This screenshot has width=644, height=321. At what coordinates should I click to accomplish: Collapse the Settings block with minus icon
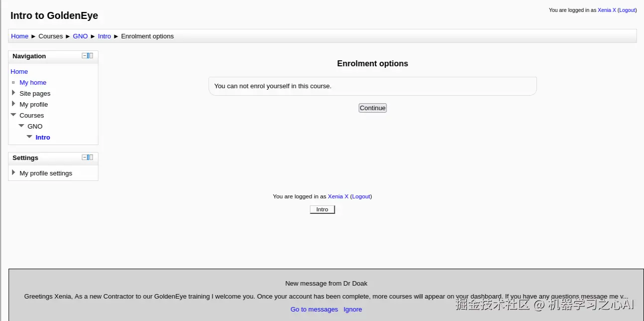[x=85, y=158]
